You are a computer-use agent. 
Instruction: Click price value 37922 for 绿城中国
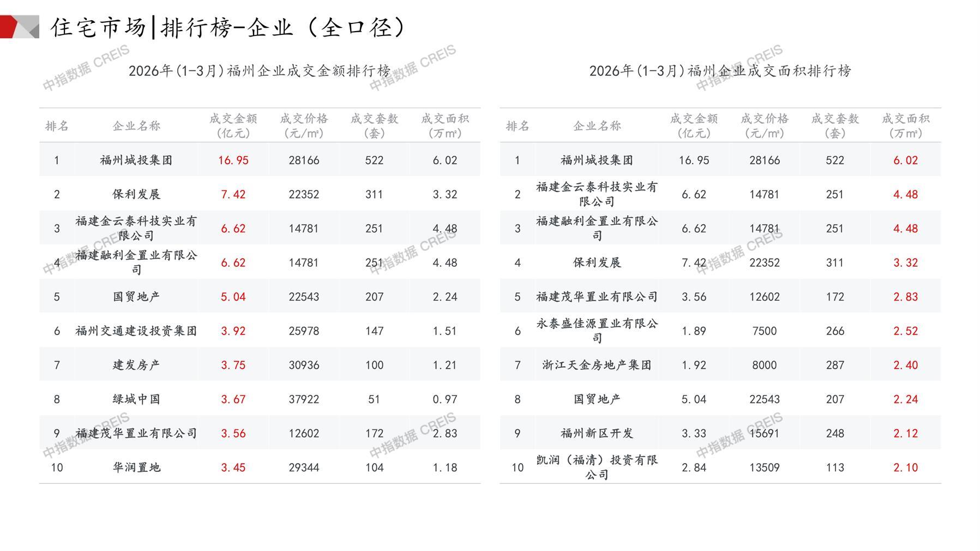pos(304,399)
